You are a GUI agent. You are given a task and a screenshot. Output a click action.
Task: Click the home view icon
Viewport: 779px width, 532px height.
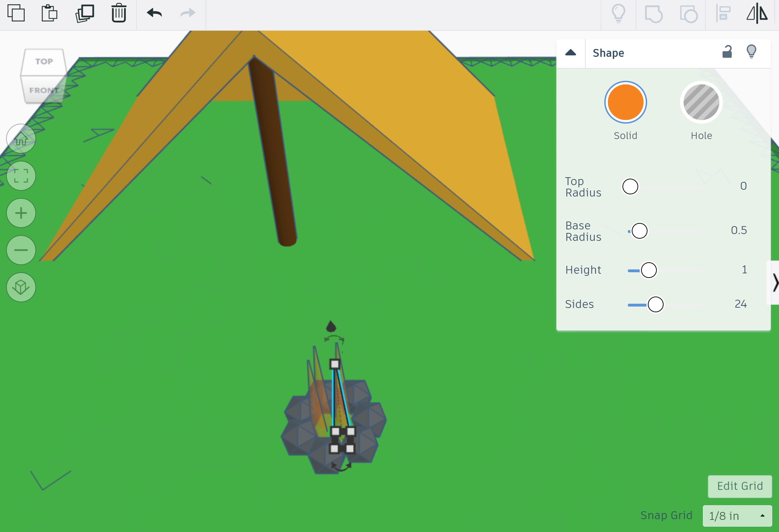21,139
